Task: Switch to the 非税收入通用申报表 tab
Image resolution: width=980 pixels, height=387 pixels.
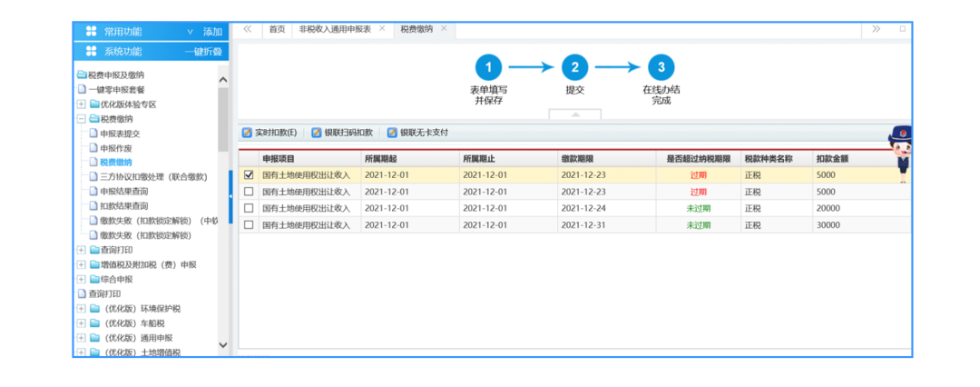Action: pos(335,29)
